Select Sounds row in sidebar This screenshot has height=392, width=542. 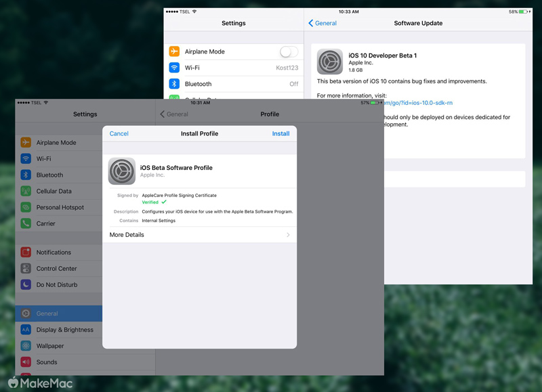pos(59,362)
